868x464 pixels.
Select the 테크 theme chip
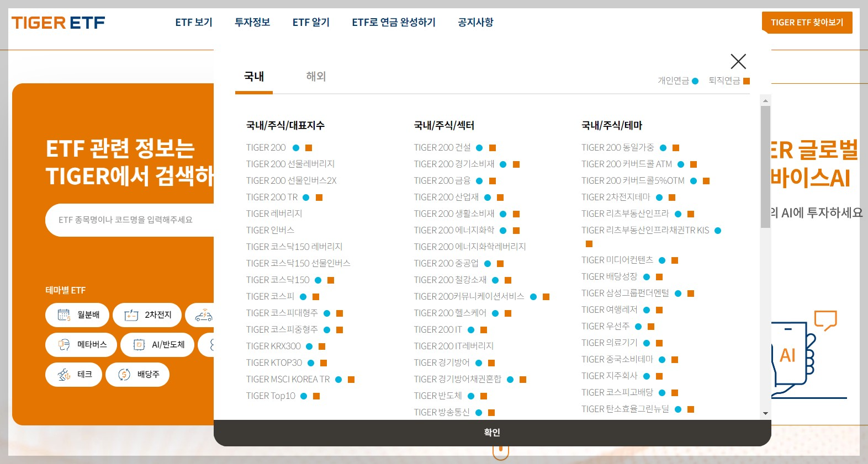click(x=73, y=375)
